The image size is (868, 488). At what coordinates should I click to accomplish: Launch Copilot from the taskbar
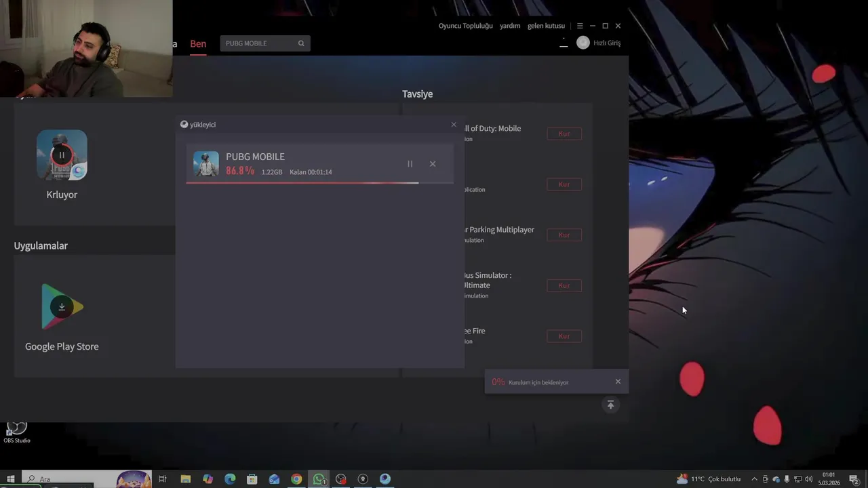tap(208, 479)
